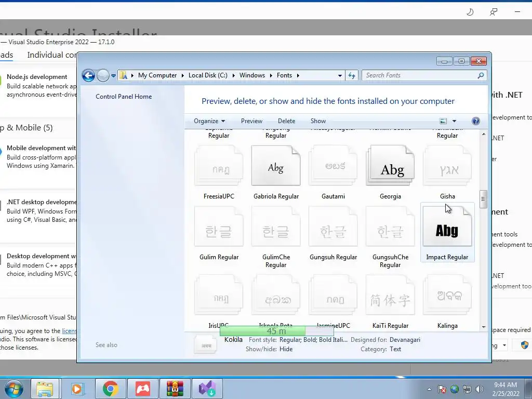Click My Computer in the address path
532x399 pixels.
[x=157, y=75]
